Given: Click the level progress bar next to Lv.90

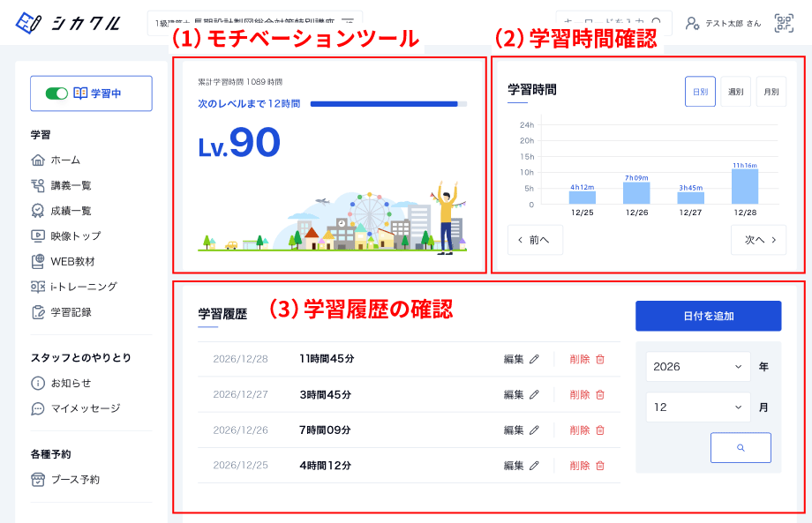Looking at the screenshot, I should point(388,103).
